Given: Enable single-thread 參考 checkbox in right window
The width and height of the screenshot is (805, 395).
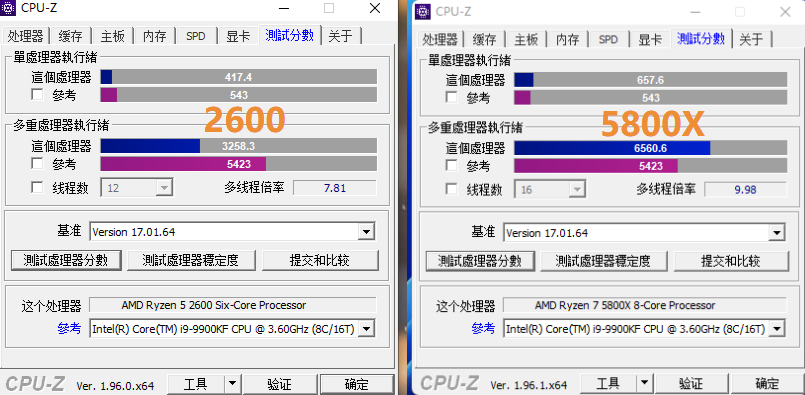Looking at the screenshot, I should [x=451, y=98].
